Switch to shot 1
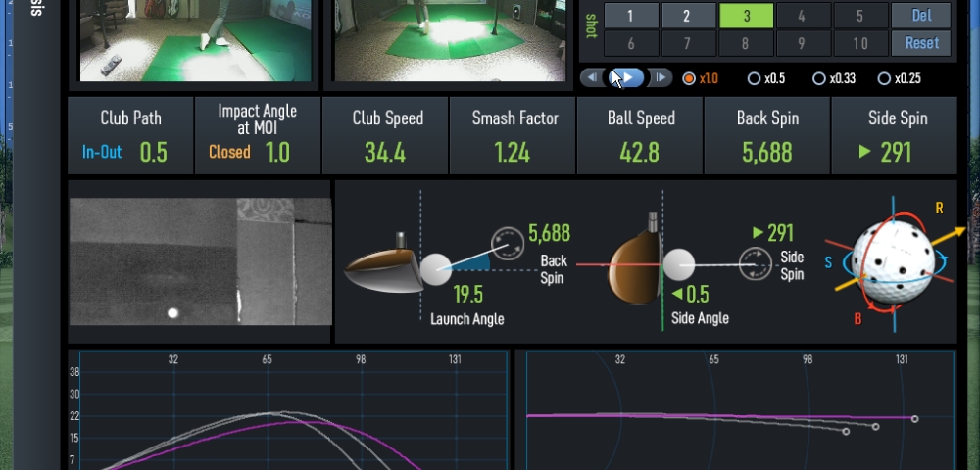 coord(629,16)
